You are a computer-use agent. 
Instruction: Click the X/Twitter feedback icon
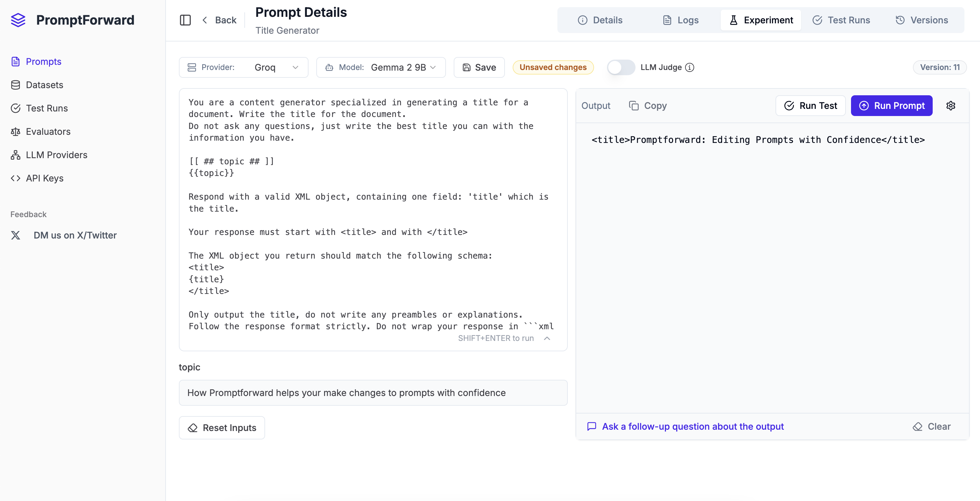click(x=16, y=236)
